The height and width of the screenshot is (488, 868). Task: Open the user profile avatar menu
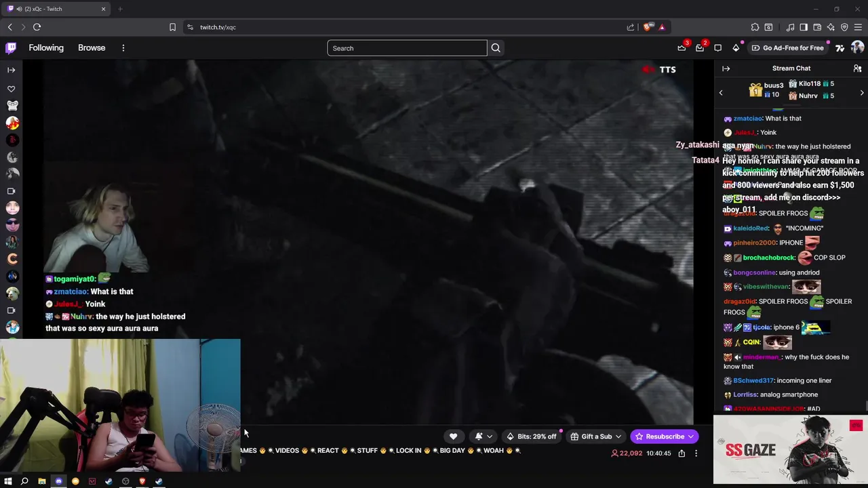pyautogui.click(x=857, y=47)
